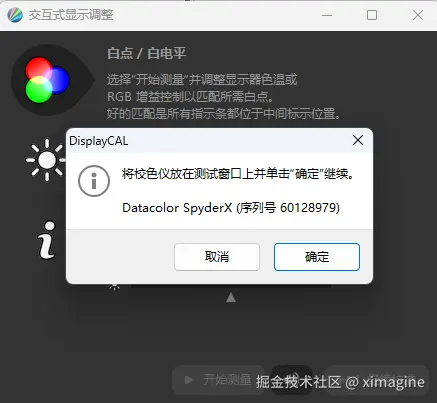This screenshot has height=403, width=437.
Task: Click the info circle icon in the dialog
Action: pos(94,181)
